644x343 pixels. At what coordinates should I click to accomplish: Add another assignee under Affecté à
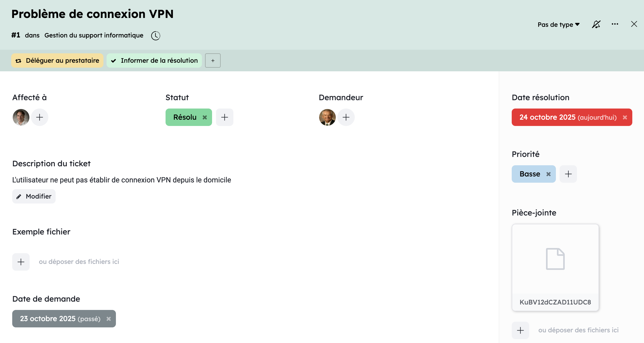tap(40, 117)
